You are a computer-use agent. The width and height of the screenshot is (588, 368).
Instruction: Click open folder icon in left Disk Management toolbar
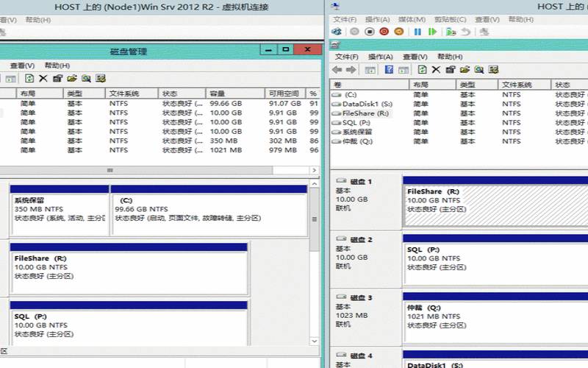[x=71, y=78]
